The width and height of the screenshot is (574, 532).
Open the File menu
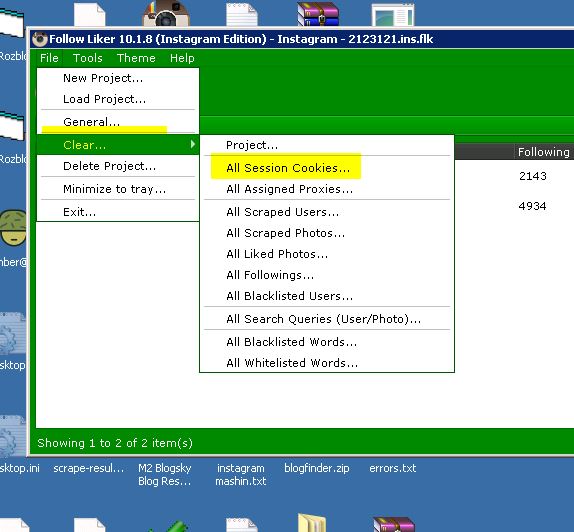[49, 58]
